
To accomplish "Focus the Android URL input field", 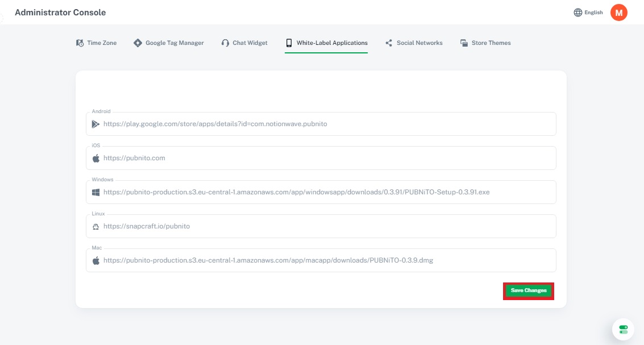I will click(324, 124).
